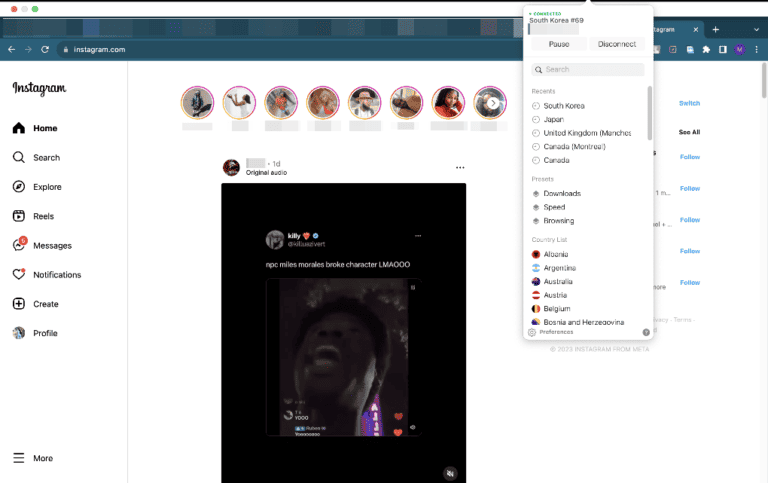Unmute the reel video audio

(x=450, y=473)
